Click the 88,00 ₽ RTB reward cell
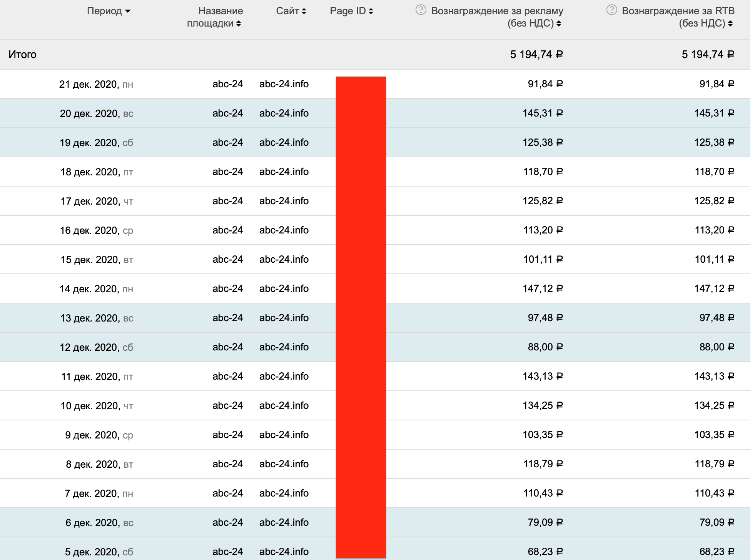Viewport: 755px width, 560px height. pos(717,347)
